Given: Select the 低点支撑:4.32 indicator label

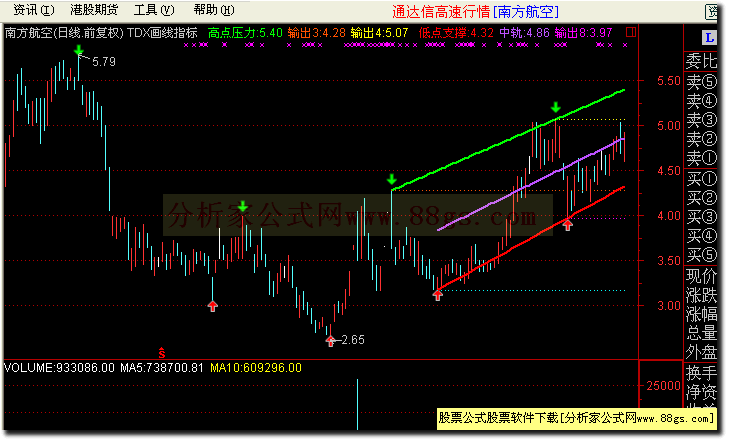Looking at the screenshot, I should (x=456, y=33).
